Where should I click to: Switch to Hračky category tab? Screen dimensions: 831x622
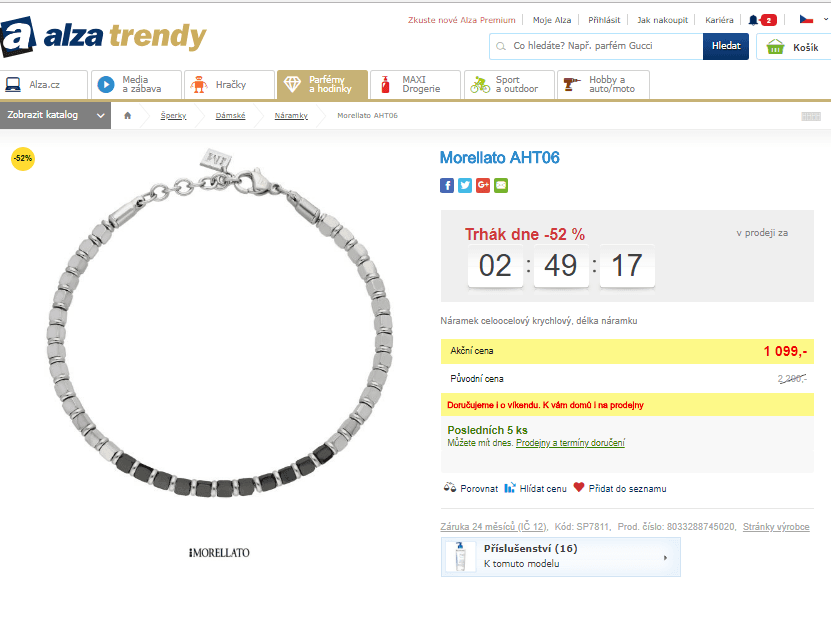pos(229,85)
